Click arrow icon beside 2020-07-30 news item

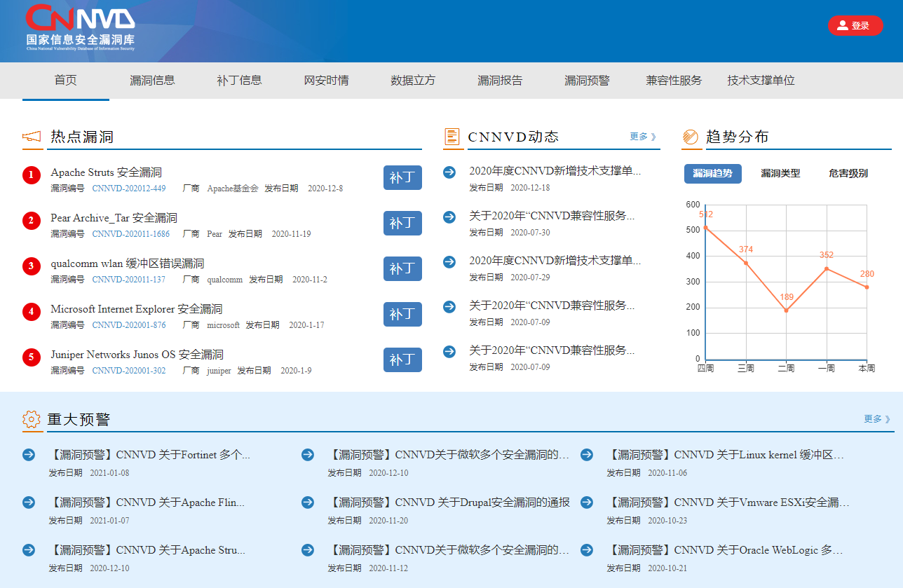449,217
